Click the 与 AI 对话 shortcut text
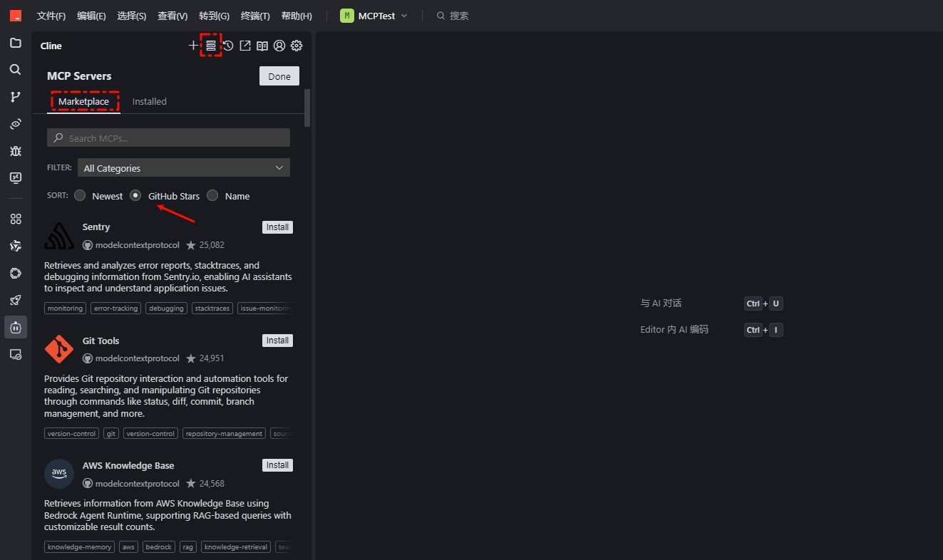 pyautogui.click(x=661, y=303)
